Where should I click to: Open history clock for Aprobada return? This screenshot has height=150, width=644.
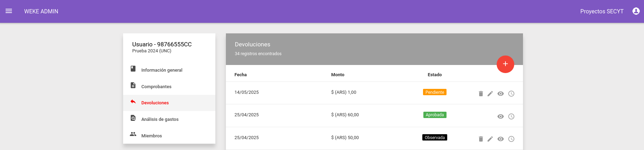point(511,116)
